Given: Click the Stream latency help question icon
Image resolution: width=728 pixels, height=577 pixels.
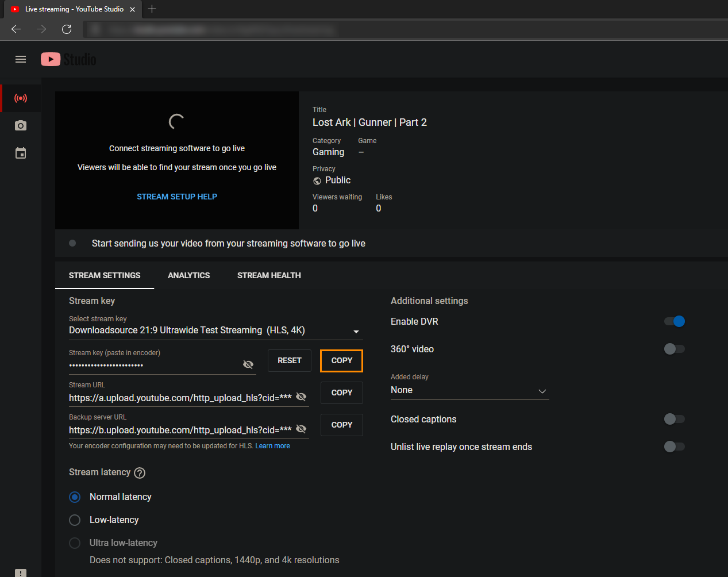Looking at the screenshot, I should (x=140, y=473).
